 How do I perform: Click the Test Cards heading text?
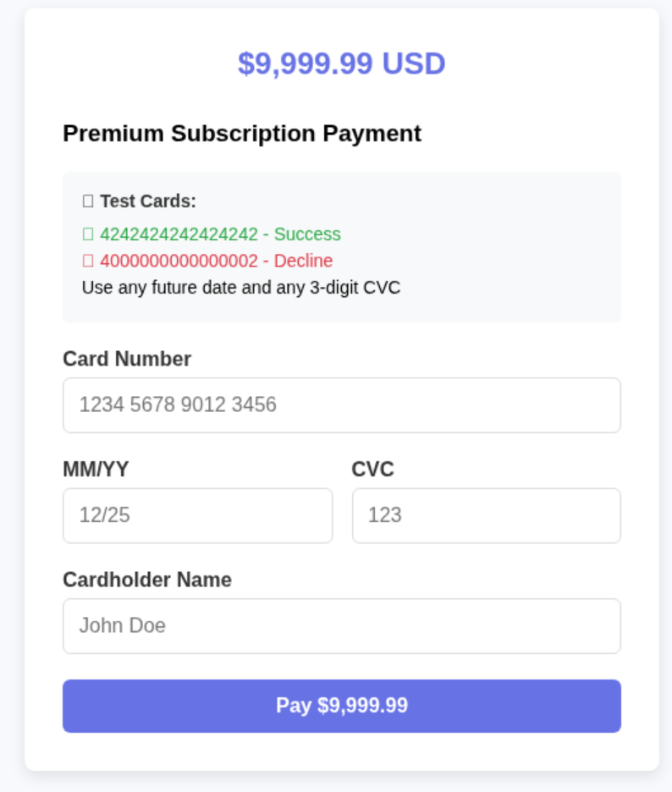148,201
